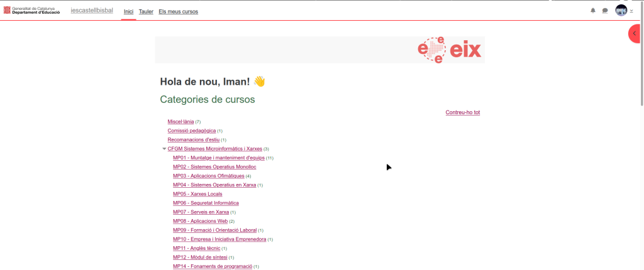Expand the user menu dropdown arrow
The width and height of the screenshot is (644, 270).
point(631,11)
